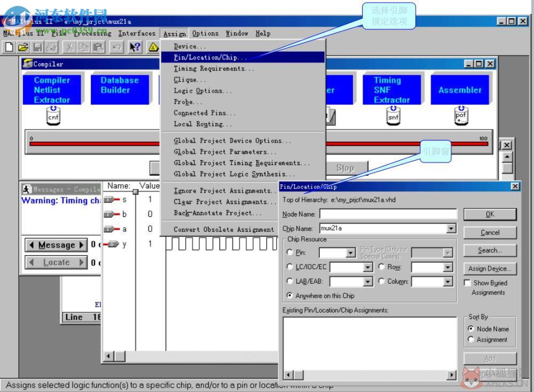Click Cancel in Pin/Location/Chip dialog
The image size is (534, 392).
point(490,232)
